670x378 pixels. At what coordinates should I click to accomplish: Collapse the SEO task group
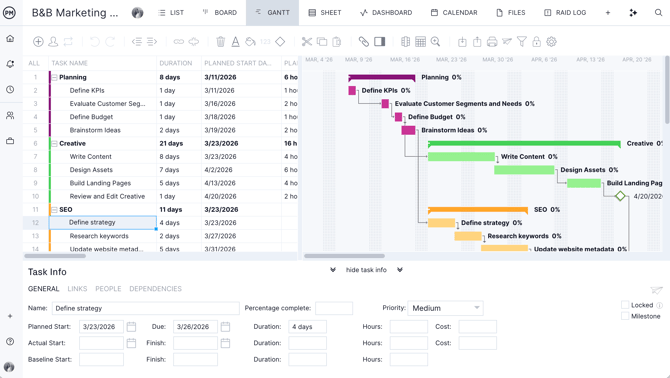(54, 210)
